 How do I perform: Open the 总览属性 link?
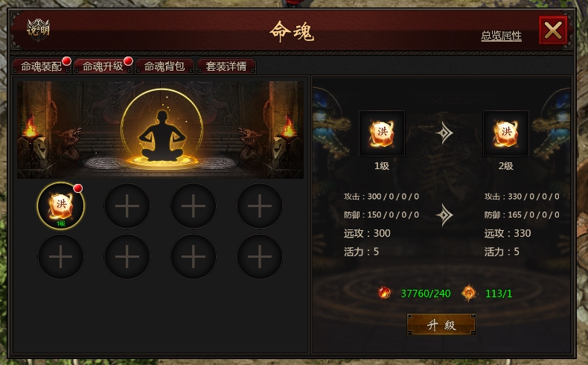pos(502,36)
